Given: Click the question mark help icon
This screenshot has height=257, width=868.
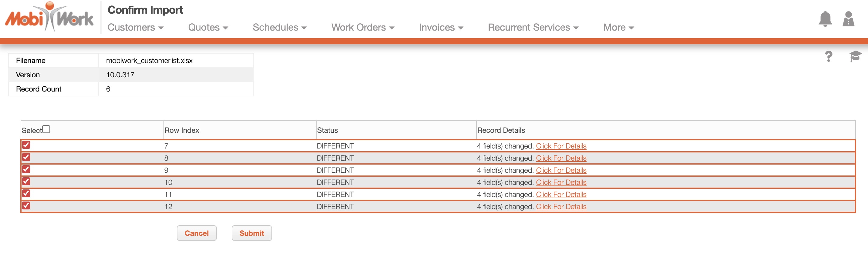Looking at the screenshot, I should point(829,56).
